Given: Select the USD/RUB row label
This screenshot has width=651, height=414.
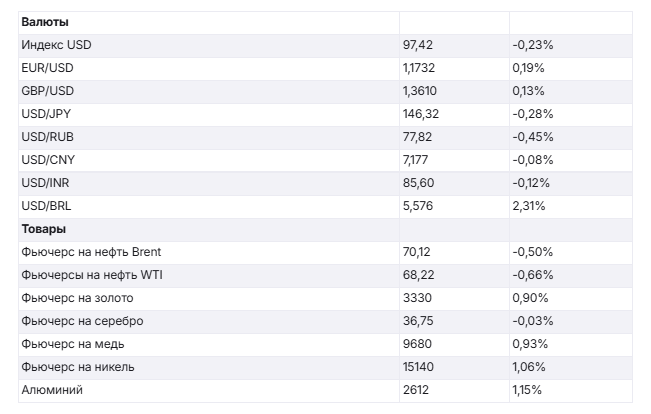Looking at the screenshot, I should [48, 137].
